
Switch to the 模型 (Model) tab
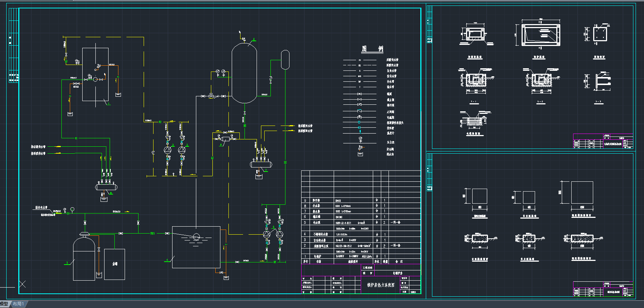(x=4, y=304)
